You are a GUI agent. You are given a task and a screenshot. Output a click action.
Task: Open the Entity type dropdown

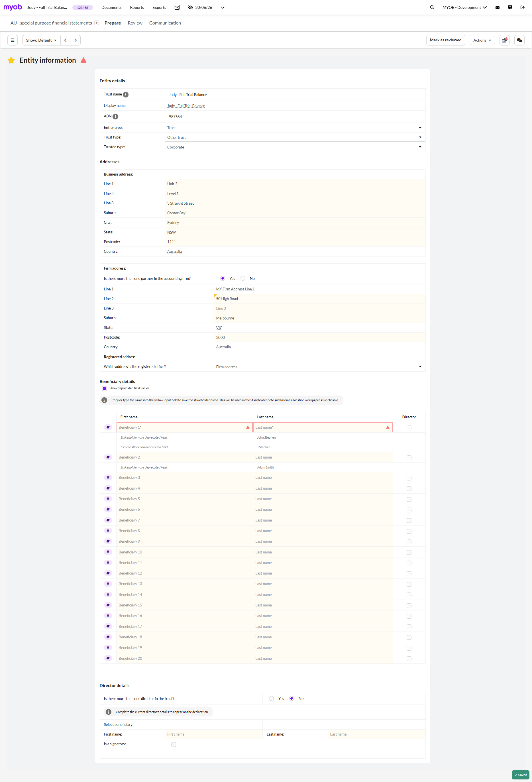click(x=420, y=127)
